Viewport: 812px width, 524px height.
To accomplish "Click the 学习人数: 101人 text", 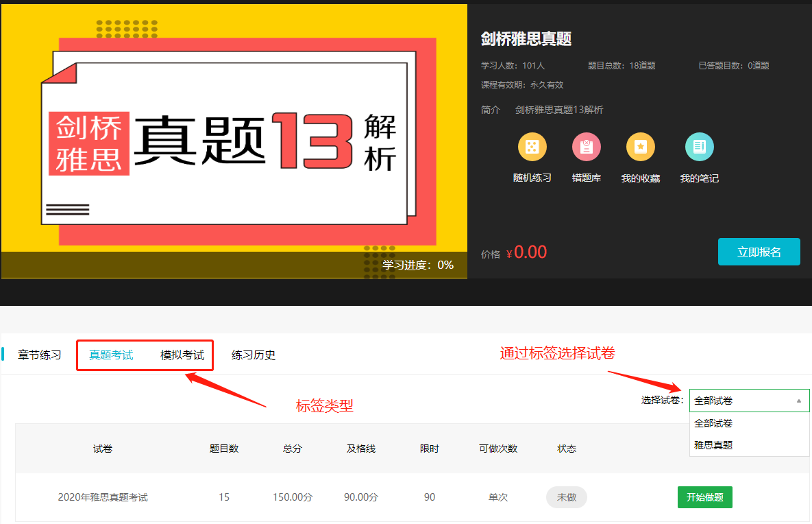I will point(513,66).
